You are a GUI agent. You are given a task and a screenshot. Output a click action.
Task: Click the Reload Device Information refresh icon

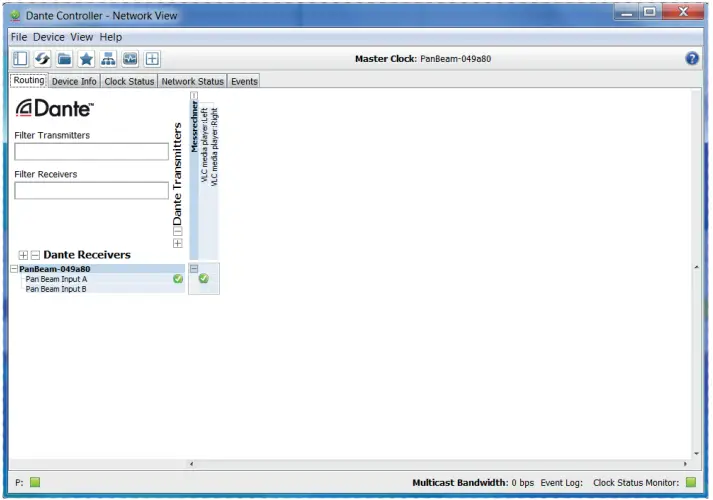[x=42, y=59]
